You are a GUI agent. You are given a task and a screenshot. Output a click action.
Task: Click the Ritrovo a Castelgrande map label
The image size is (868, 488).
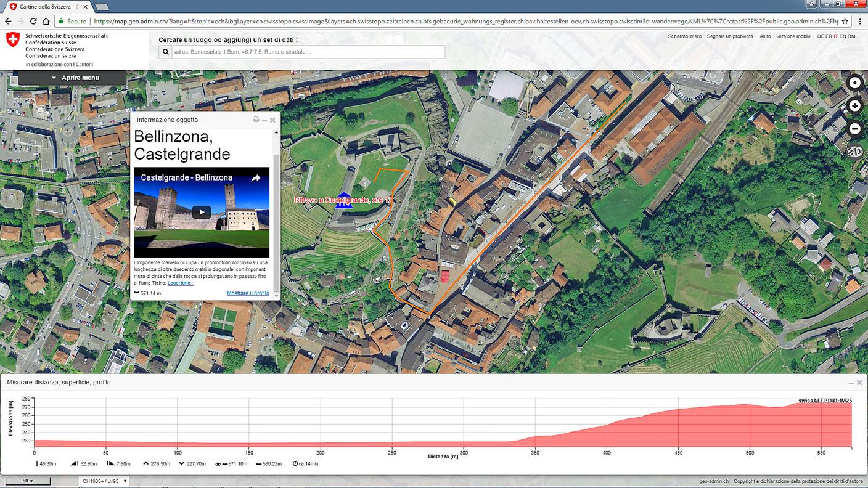click(343, 200)
